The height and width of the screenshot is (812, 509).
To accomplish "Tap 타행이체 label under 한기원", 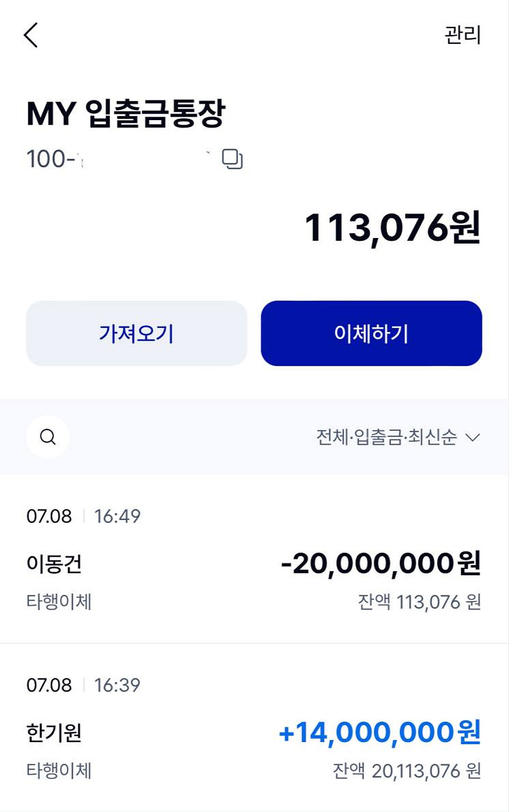I will (59, 771).
